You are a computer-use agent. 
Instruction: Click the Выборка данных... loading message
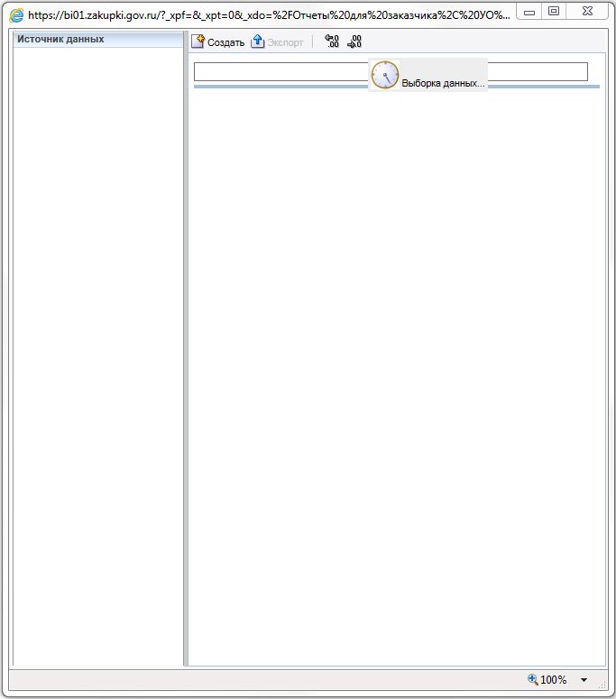pyautogui.click(x=443, y=83)
